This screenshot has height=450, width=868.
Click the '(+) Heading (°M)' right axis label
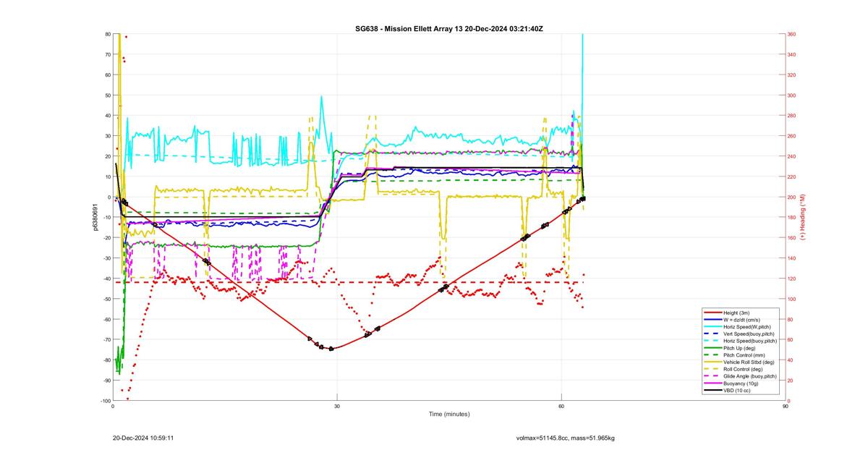(x=802, y=217)
